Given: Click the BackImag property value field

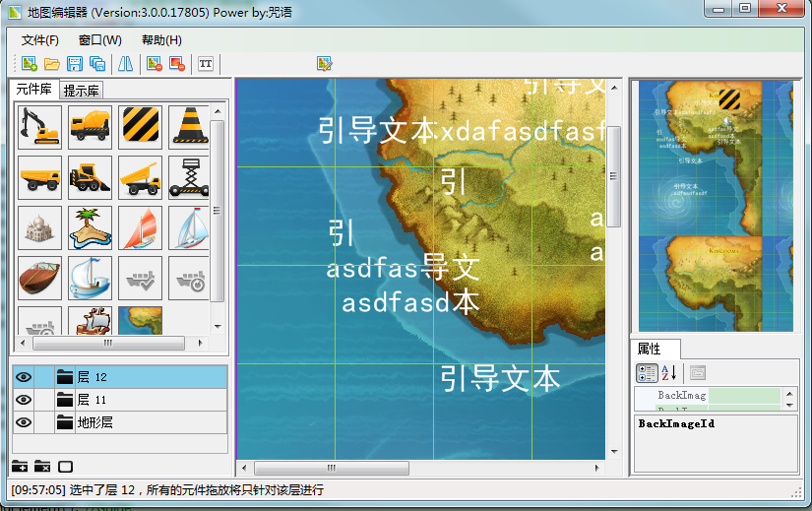Looking at the screenshot, I should tap(744, 396).
